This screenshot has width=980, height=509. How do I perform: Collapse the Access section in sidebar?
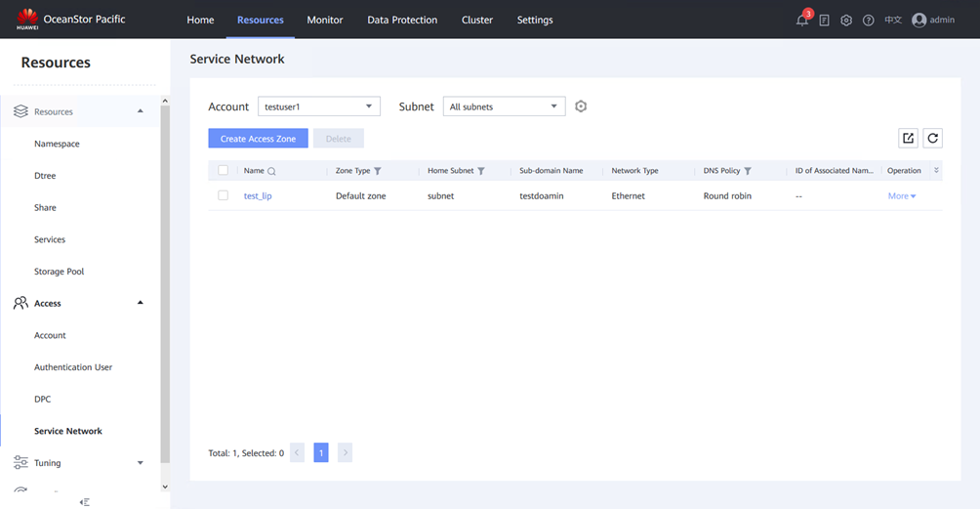pyautogui.click(x=140, y=303)
